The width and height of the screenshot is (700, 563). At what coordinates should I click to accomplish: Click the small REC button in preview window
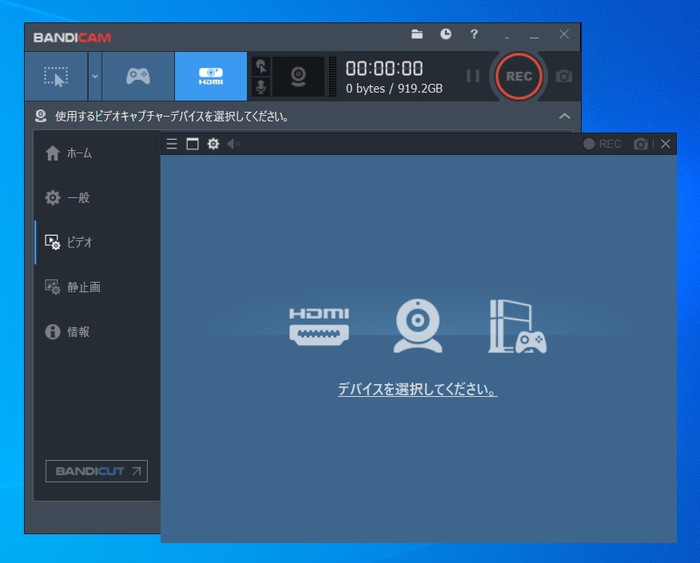(x=602, y=144)
